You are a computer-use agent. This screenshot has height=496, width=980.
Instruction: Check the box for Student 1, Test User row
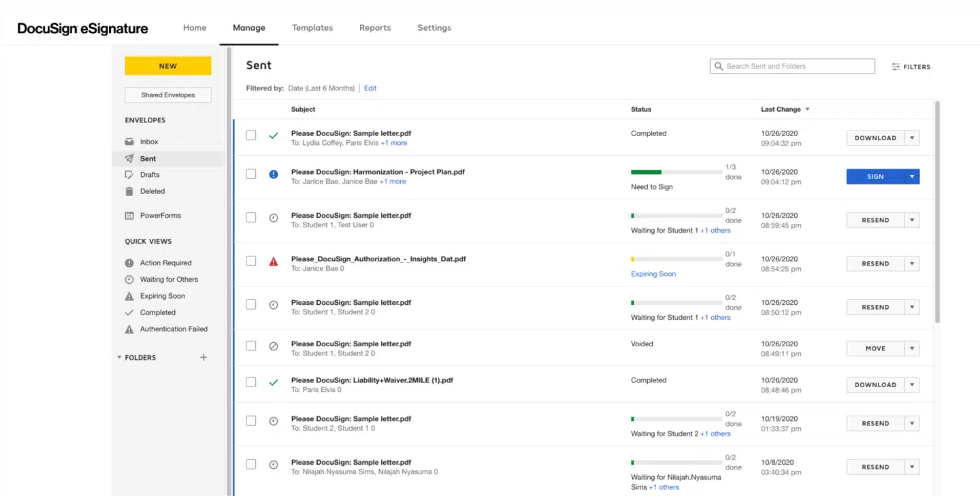(251, 218)
